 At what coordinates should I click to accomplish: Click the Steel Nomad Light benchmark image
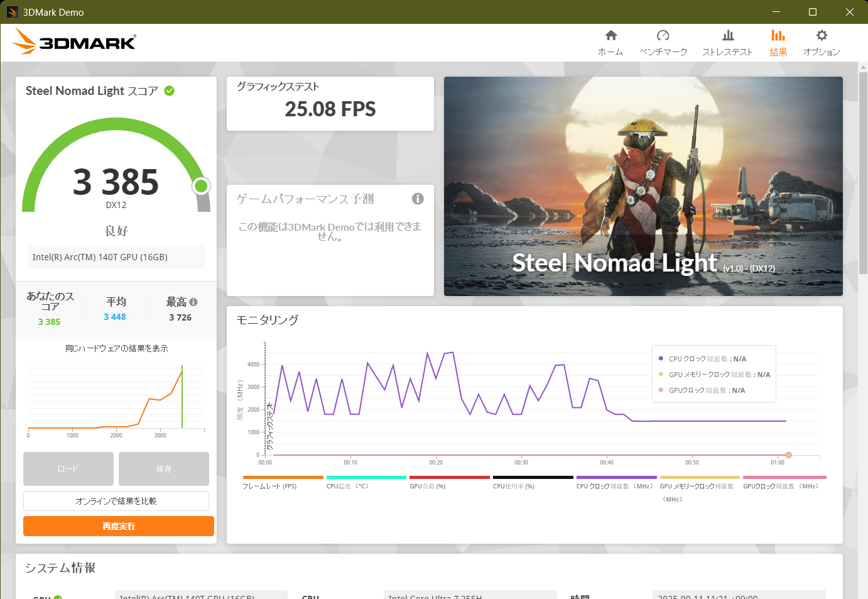click(643, 186)
